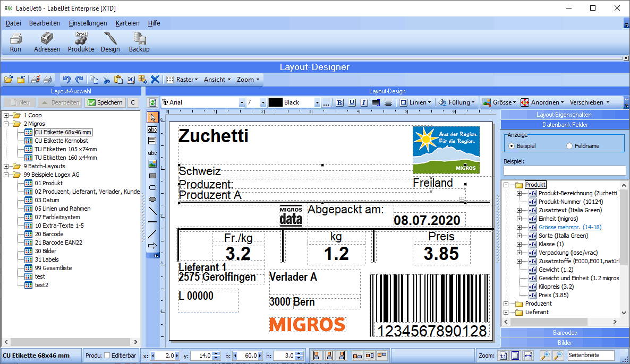Select the image insertion tool

(x=152, y=164)
